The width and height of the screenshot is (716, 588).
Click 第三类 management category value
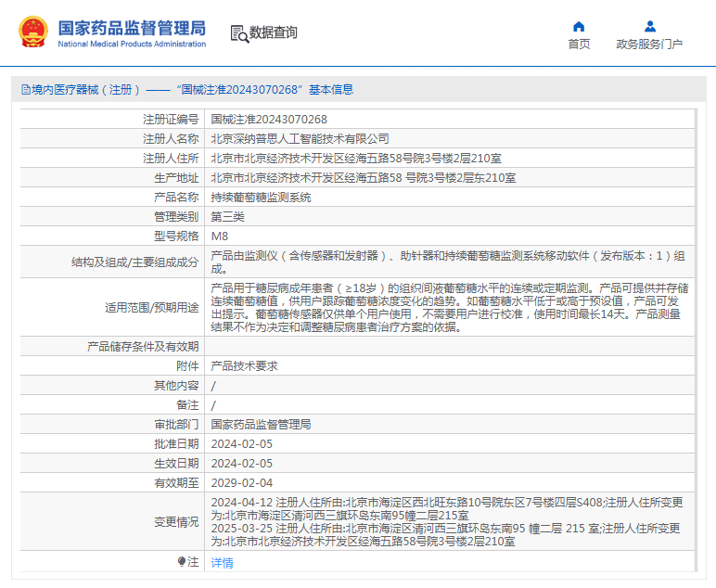click(x=227, y=217)
